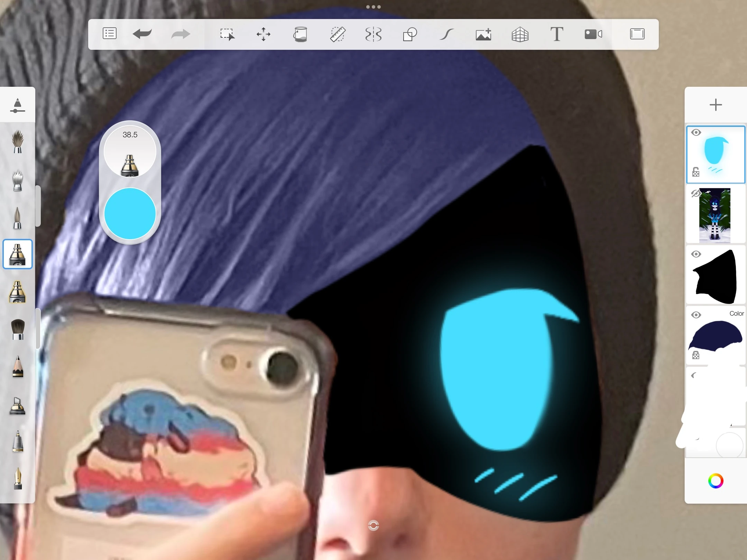Add a new layer with plus button

(716, 105)
